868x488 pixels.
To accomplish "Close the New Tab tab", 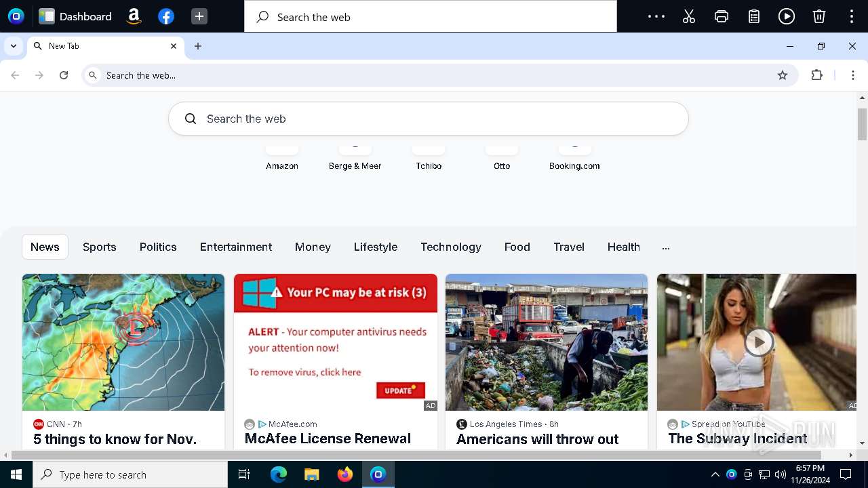I will (x=174, y=46).
